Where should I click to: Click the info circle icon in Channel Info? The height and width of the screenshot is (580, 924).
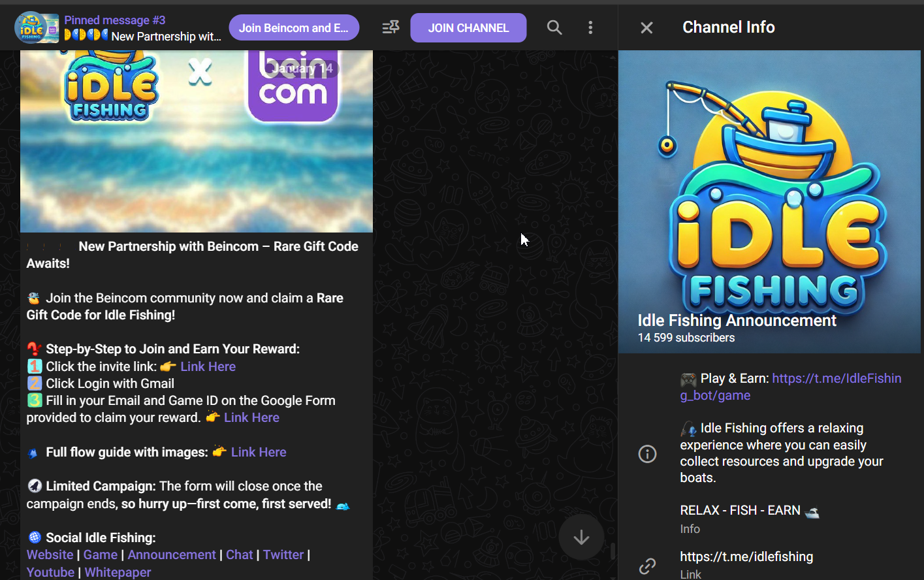pos(647,453)
